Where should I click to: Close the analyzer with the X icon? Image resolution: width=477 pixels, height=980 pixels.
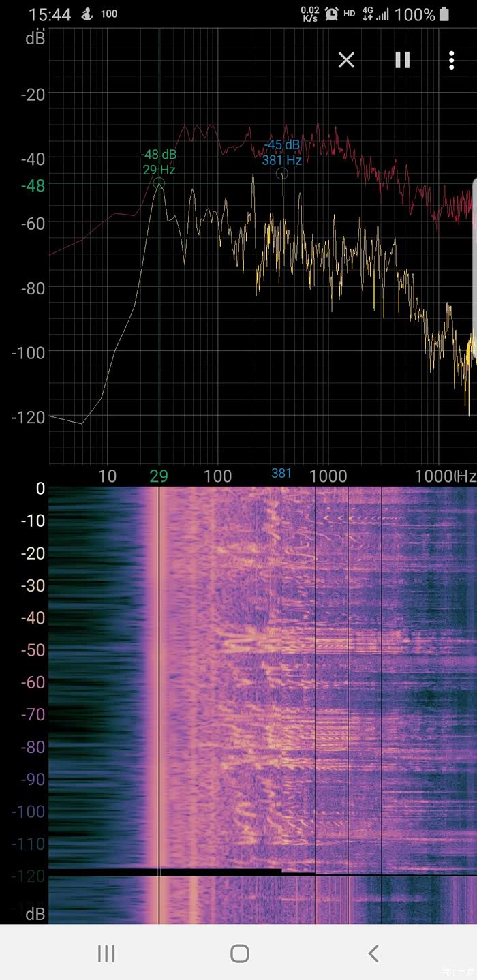point(346,60)
